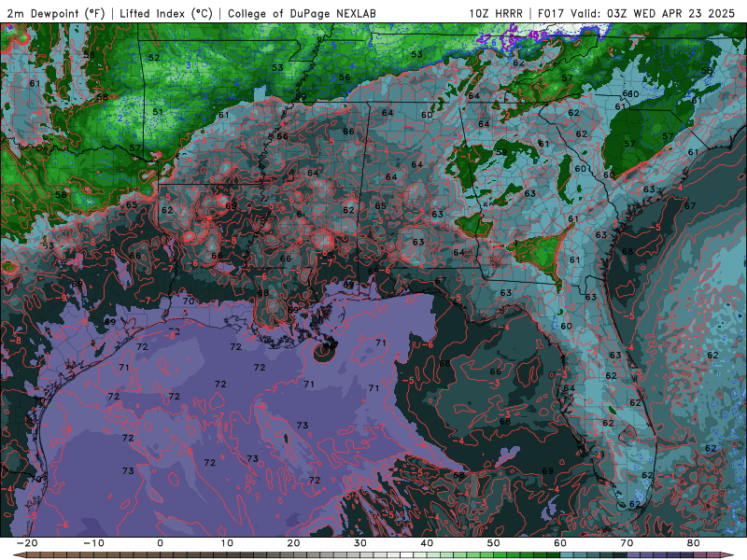Click the 70 label on the color scale

click(x=627, y=543)
